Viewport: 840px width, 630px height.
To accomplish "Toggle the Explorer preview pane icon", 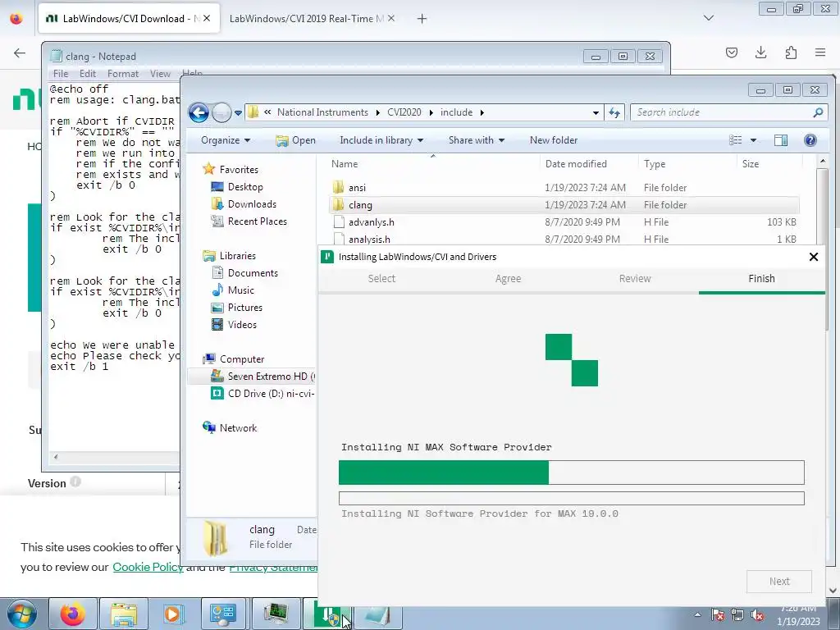I will coord(781,140).
